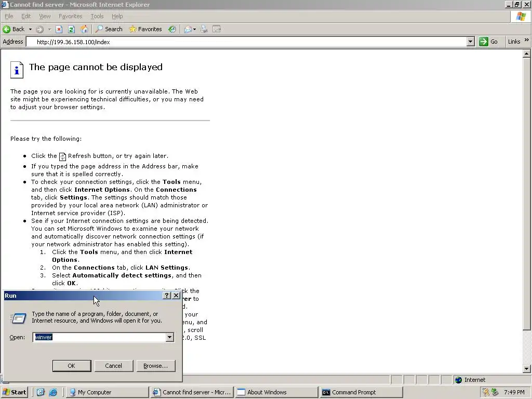Open the View menu
The height and width of the screenshot is (399, 532).
click(x=45, y=16)
